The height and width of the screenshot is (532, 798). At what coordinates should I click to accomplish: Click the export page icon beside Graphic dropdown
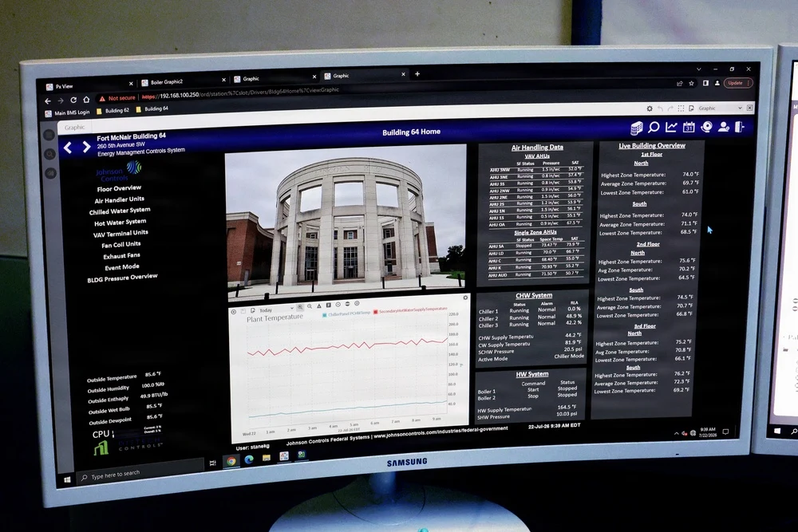pyautogui.click(x=692, y=108)
